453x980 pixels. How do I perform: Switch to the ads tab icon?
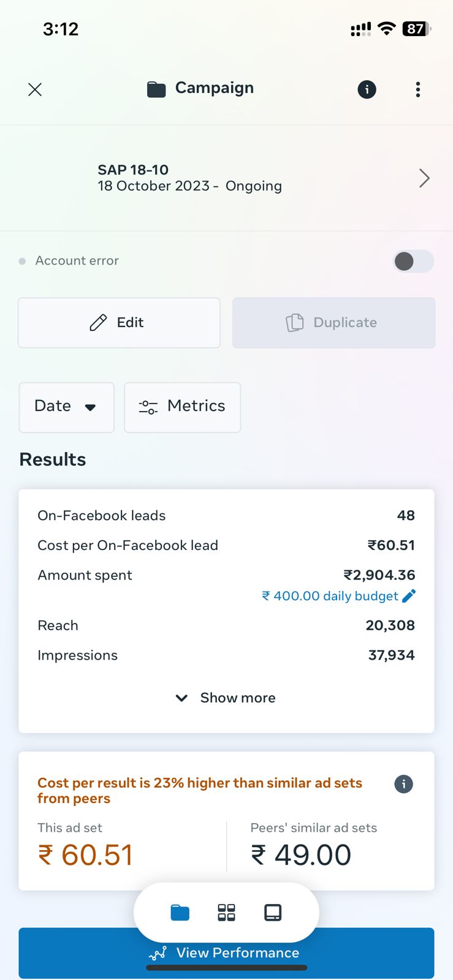coord(273,913)
